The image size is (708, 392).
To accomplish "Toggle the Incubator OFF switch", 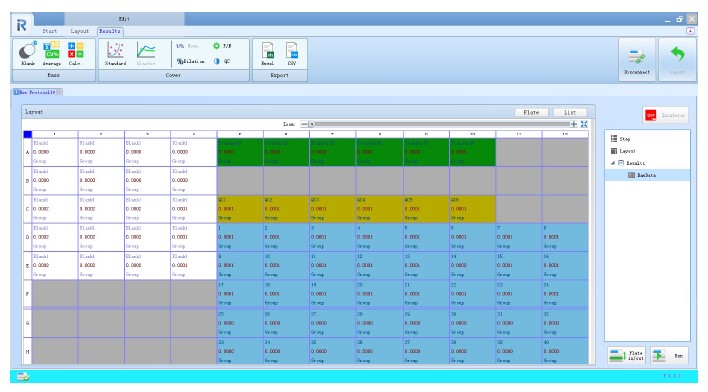I will click(666, 115).
